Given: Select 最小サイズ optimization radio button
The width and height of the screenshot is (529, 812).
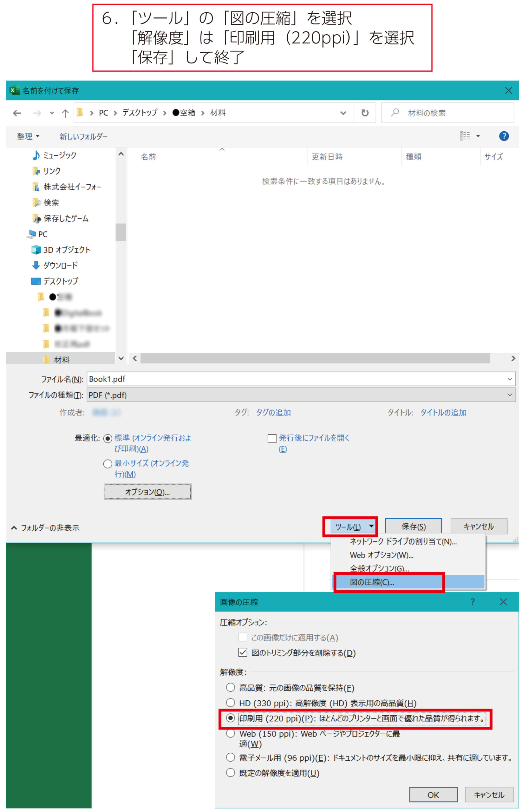Looking at the screenshot, I should click(x=108, y=464).
